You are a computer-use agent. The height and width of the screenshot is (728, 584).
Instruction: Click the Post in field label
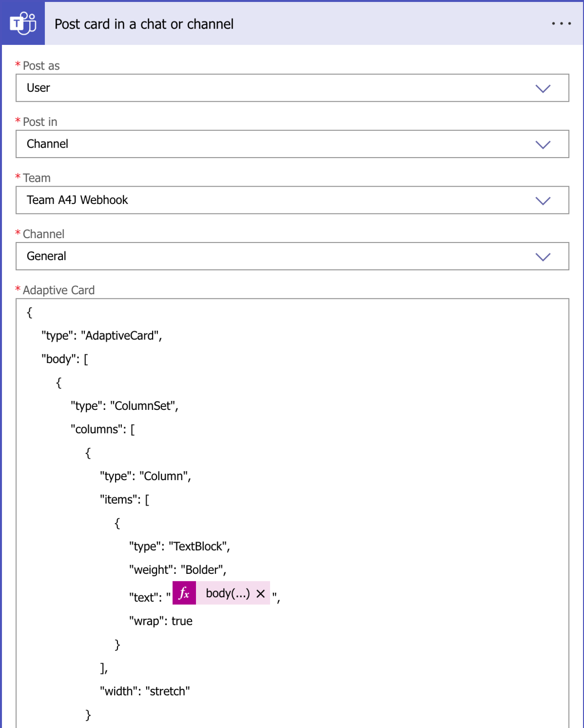pyautogui.click(x=40, y=122)
